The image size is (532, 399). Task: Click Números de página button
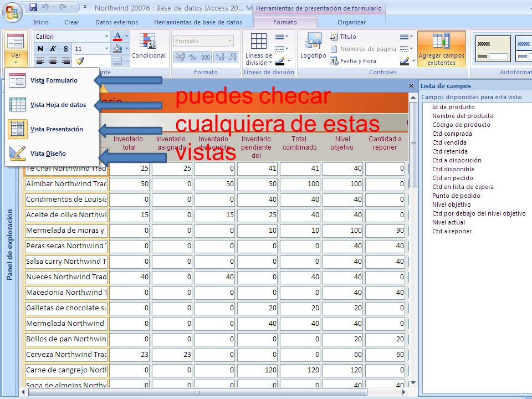363,49
